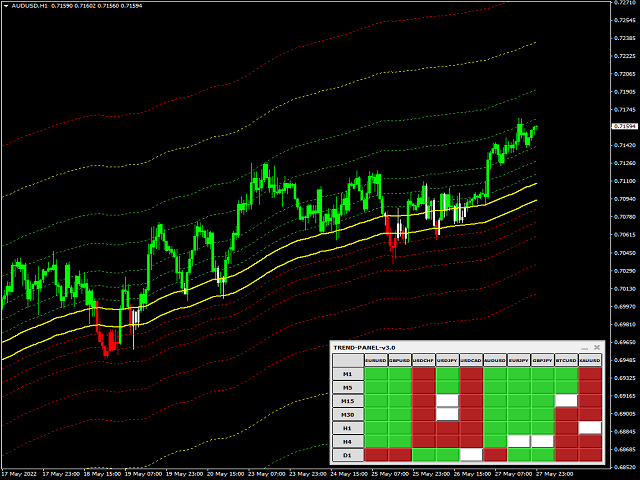Click the 20 May 15:00 label on time axis

pos(226,474)
